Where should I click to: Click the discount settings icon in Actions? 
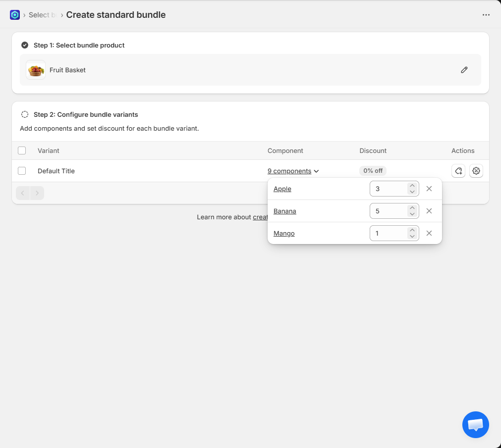click(x=476, y=171)
